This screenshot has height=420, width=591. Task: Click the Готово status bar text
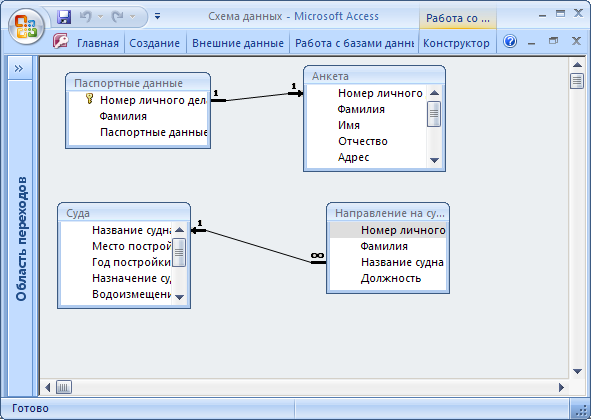click(30, 408)
